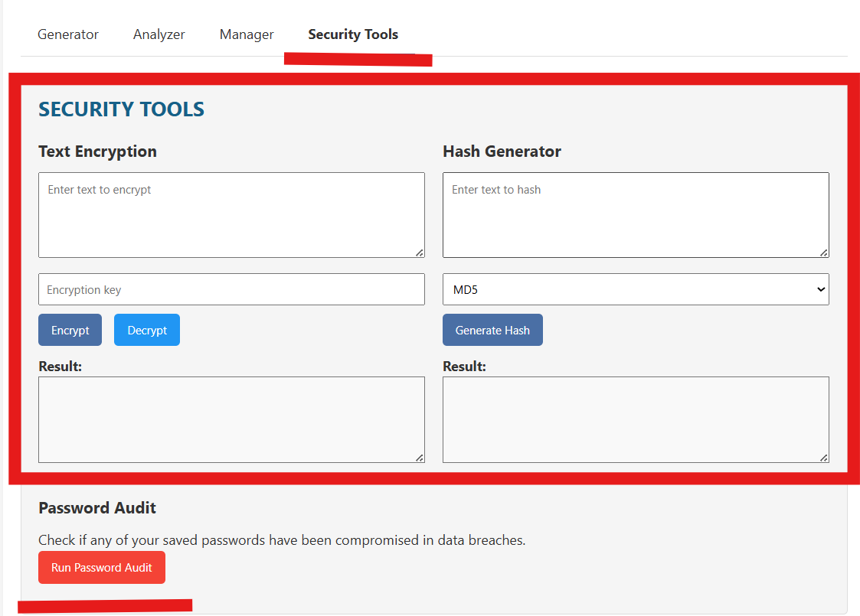
Task: Click the Password Audit section heading
Action: point(96,507)
